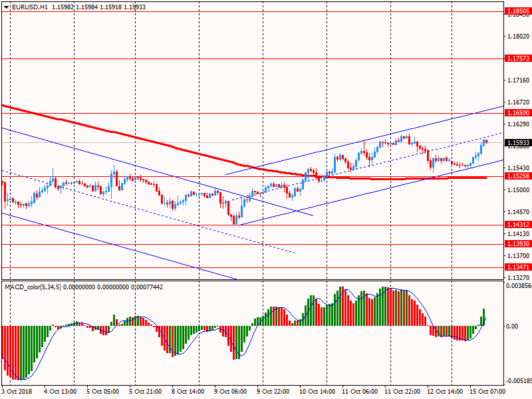Click the MACD 0.00 scale value

coord(512,327)
